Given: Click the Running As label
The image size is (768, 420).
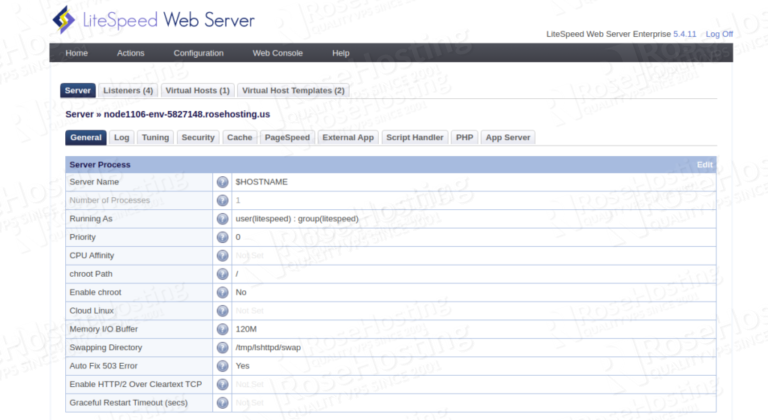Looking at the screenshot, I should click(x=91, y=219).
